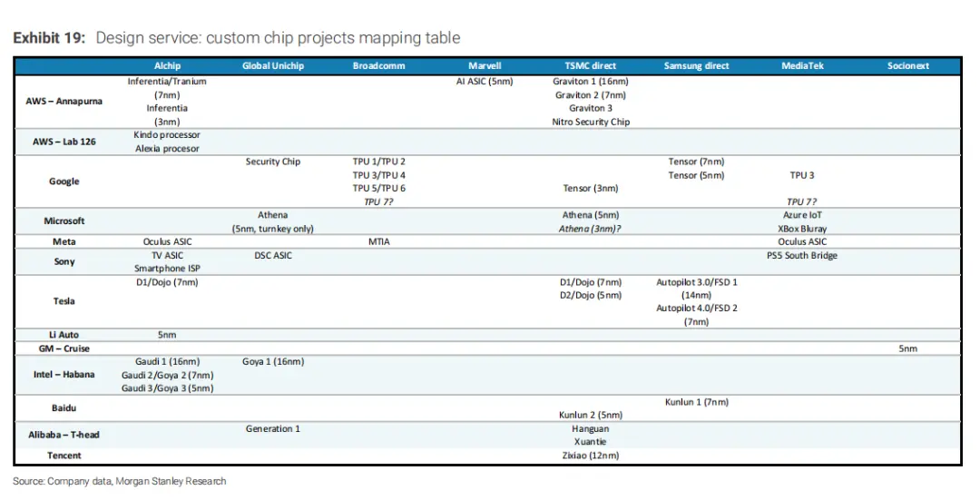Select the Global Unichip column header
980x500 pixels.
(x=273, y=66)
